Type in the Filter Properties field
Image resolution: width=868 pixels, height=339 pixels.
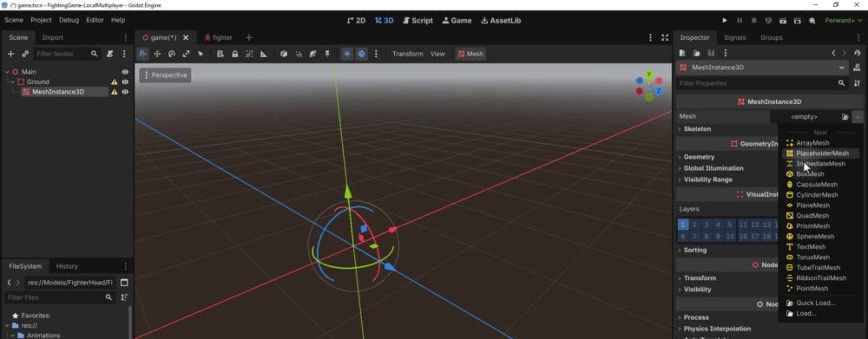click(762, 83)
